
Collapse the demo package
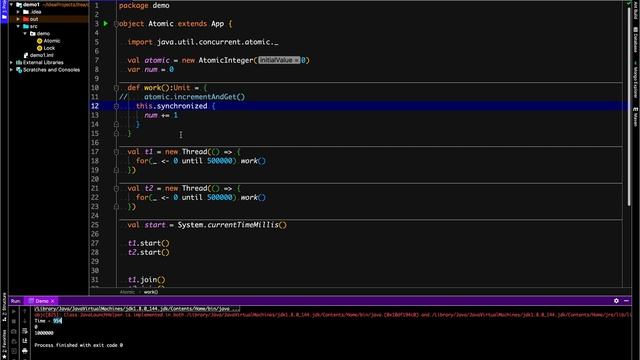point(25,33)
